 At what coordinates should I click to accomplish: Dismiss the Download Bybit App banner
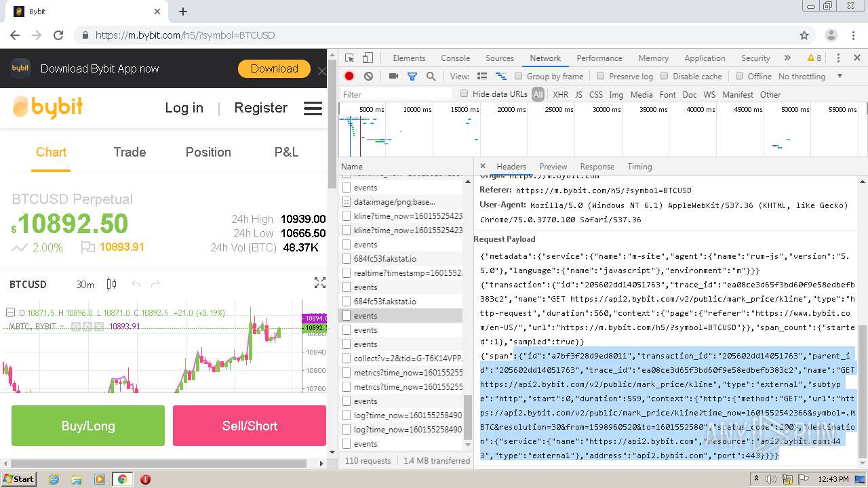point(322,70)
